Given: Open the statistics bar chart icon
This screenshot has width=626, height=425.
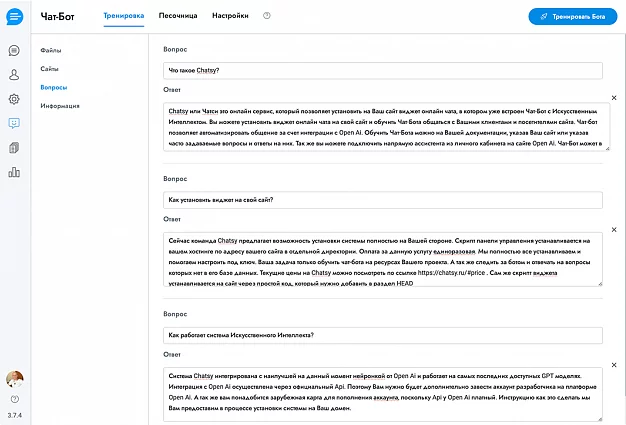Looking at the screenshot, I should (x=14, y=172).
